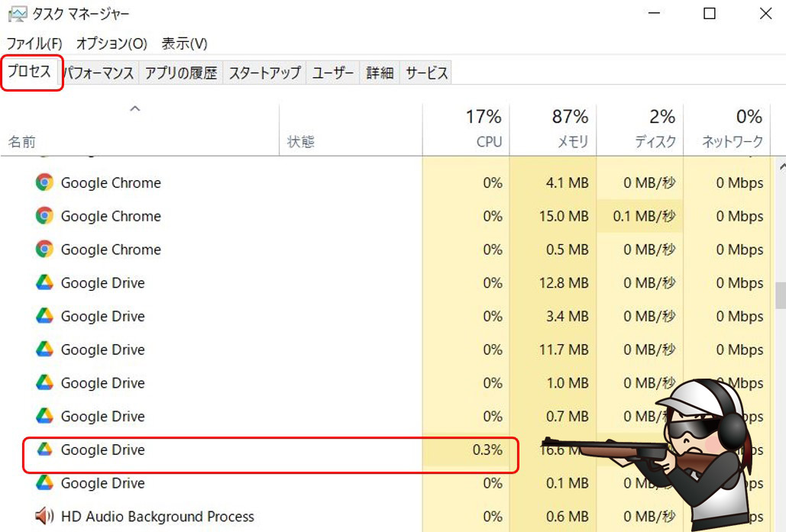
Task: Close the Task Manager window
Action: [765, 14]
